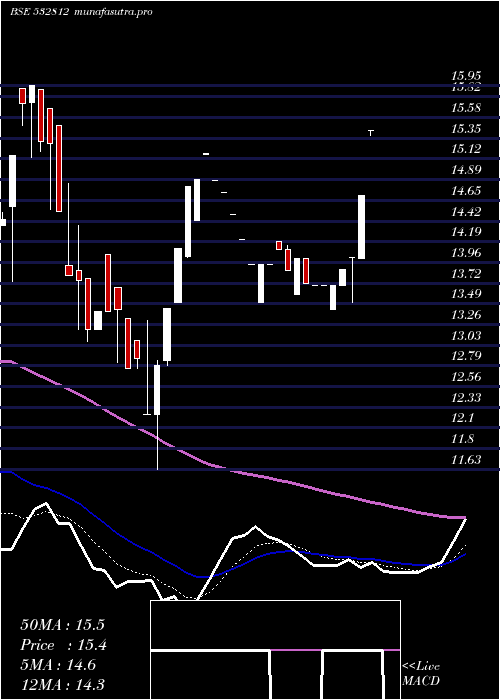Select the 11.8 price axis label
The width and height of the screenshot is (500, 700).
[x=462, y=439]
